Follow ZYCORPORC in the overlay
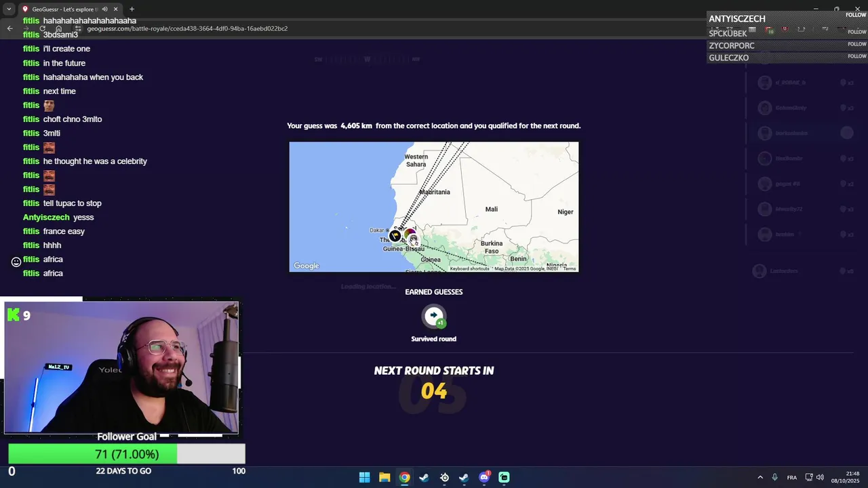868x488 pixels. coord(856,44)
